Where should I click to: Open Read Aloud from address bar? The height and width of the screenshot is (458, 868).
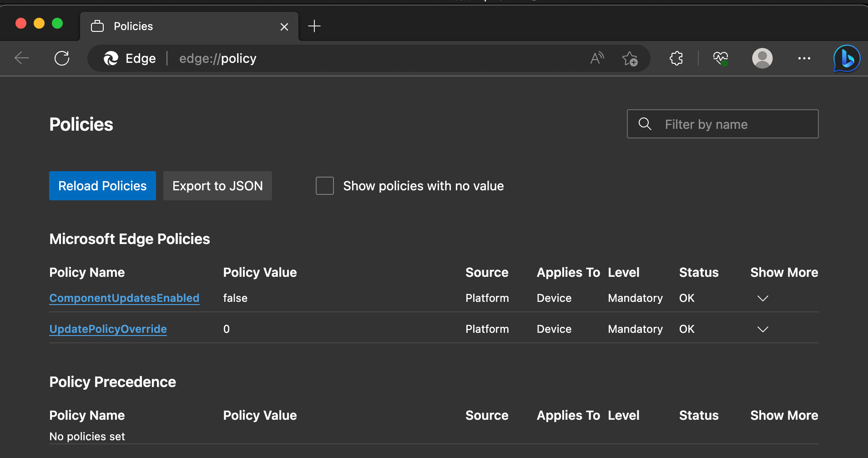597,58
